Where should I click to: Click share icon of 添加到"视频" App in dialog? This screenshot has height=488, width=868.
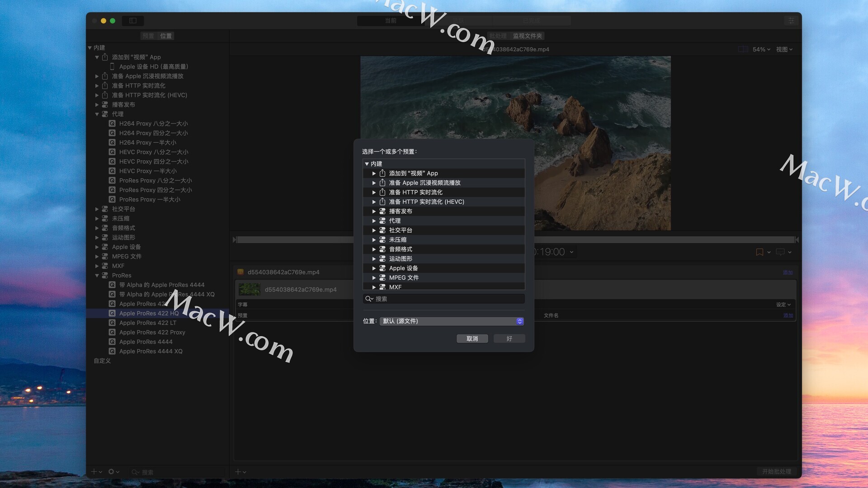click(382, 173)
